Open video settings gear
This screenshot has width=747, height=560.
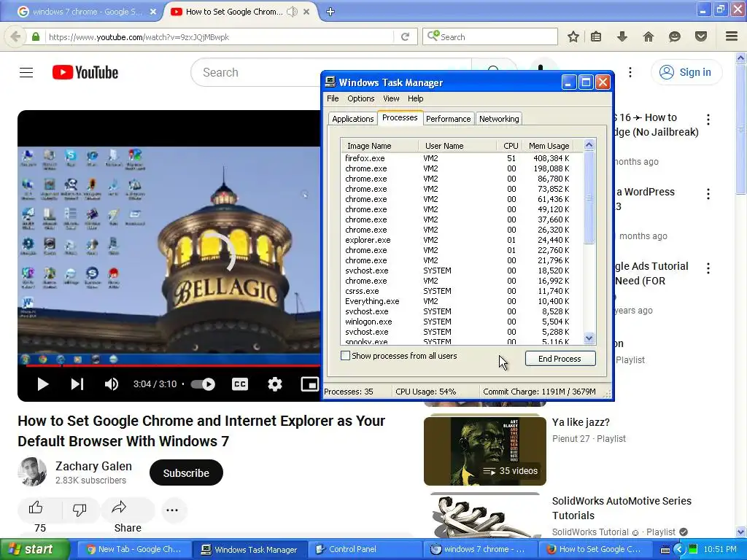click(x=274, y=384)
